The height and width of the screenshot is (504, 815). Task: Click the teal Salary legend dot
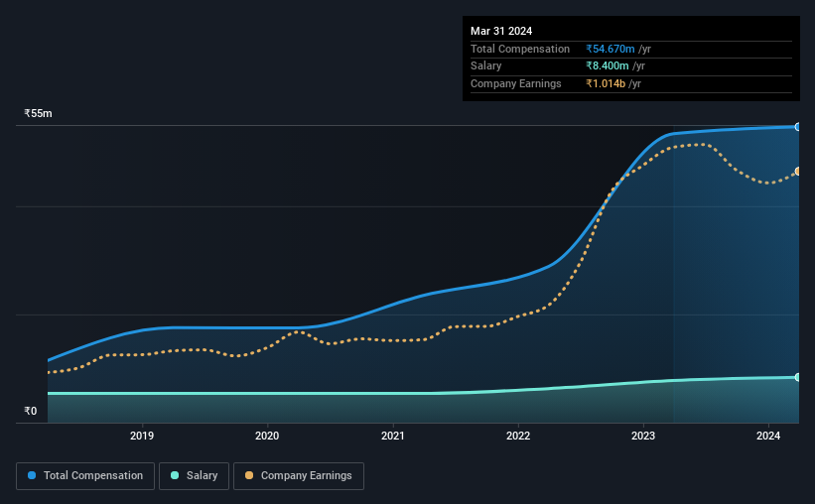click(x=175, y=475)
